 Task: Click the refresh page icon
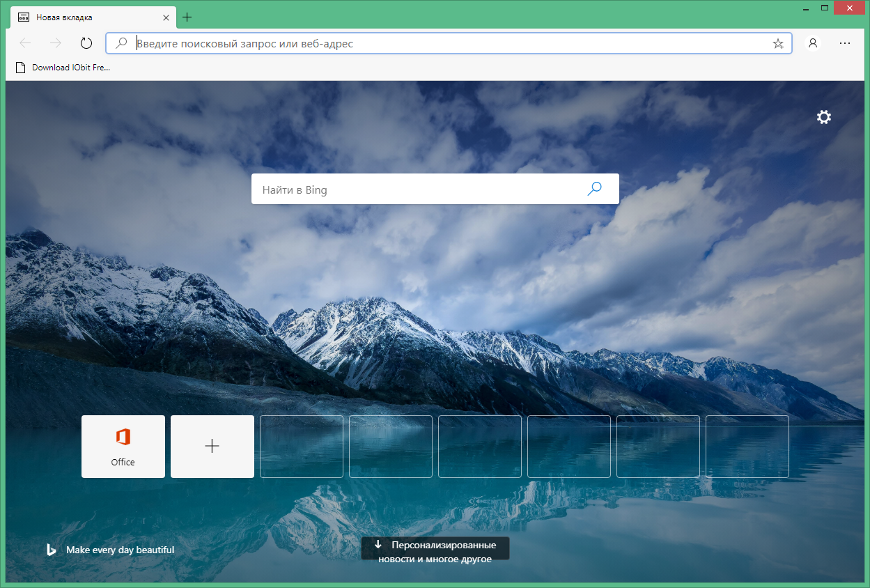click(85, 42)
